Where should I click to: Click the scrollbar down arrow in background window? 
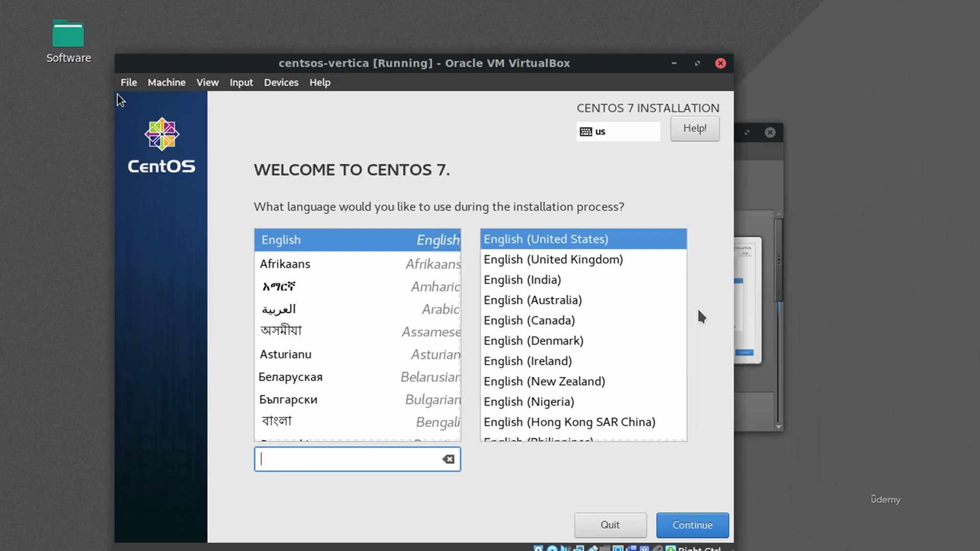[778, 427]
